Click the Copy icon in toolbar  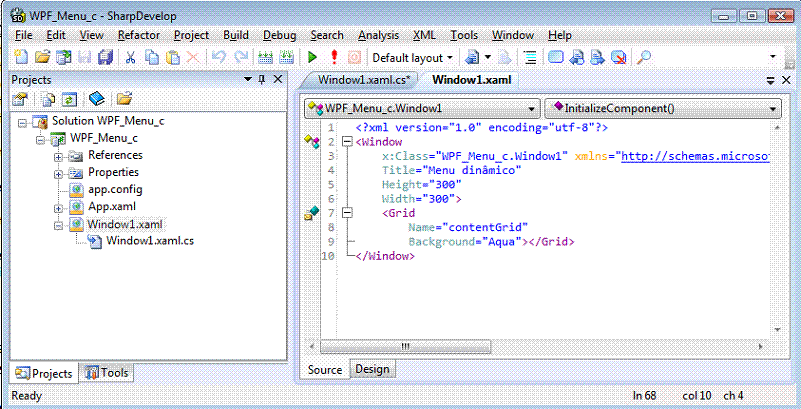(x=152, y=57)
